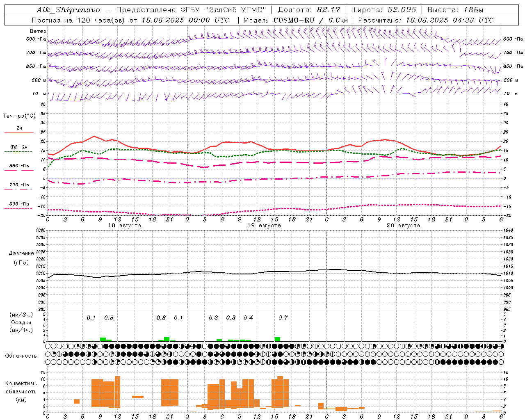Click the 'Модель COSMO-RU / 6.6км' text
Image resolution: width=525 pixels, height=420 pixels.
(x=296, y=20)
